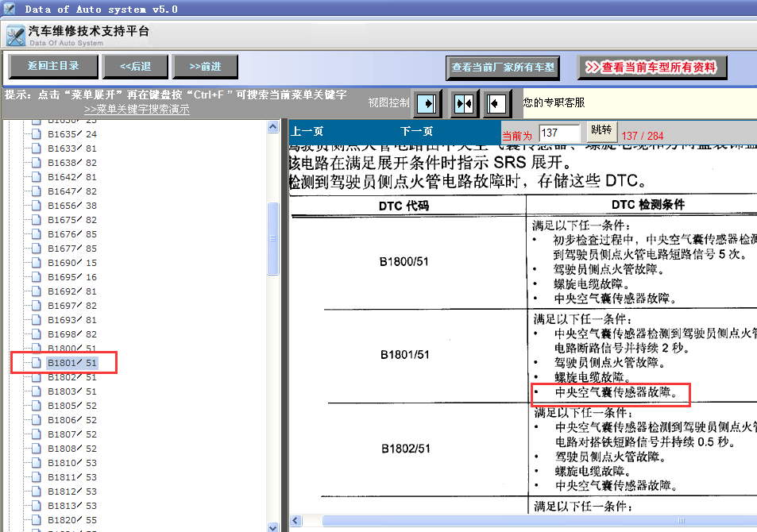Click document icon beside B1677/85
757x532 pixels.
(x=37, y=249)
